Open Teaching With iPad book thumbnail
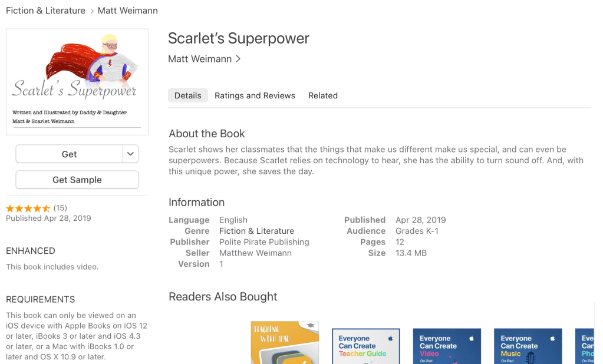 285,343
